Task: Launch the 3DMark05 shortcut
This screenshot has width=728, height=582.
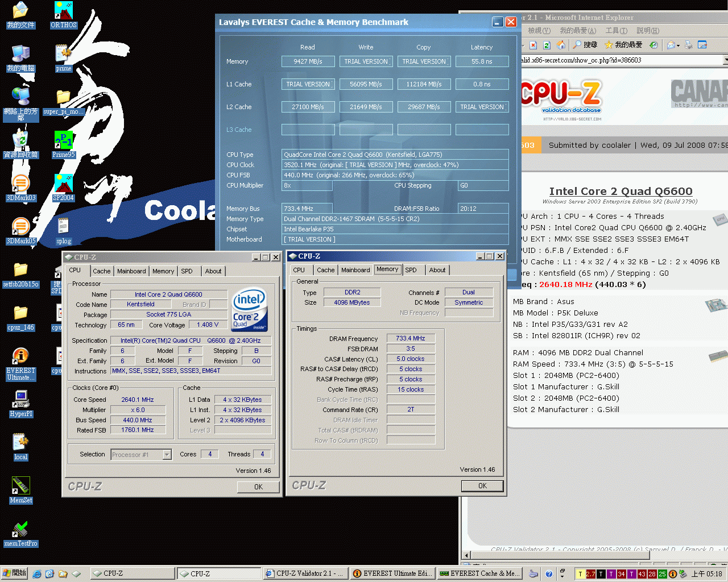Action: [x=20, y=231]
